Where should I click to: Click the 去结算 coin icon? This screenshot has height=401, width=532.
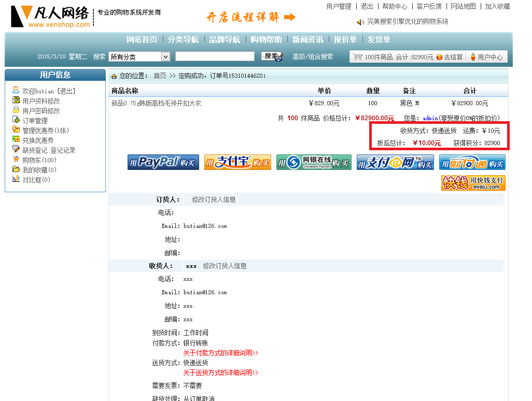pos(439,58)
